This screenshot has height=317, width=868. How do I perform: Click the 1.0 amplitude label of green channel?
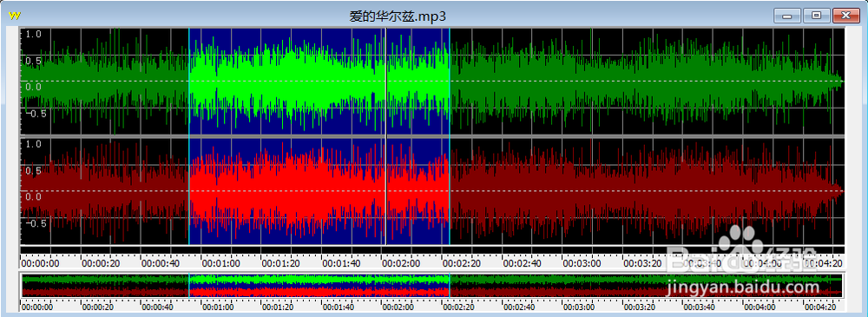[x=35, y=34]
